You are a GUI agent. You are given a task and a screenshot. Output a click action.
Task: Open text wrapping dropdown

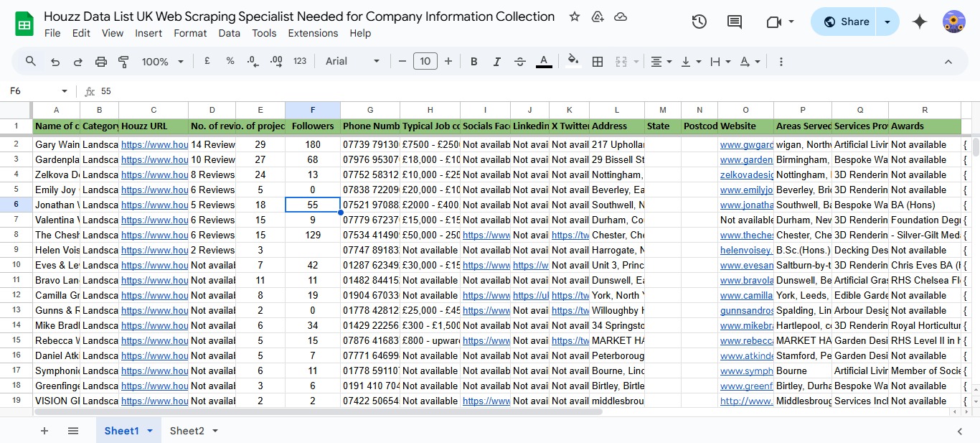720,62
